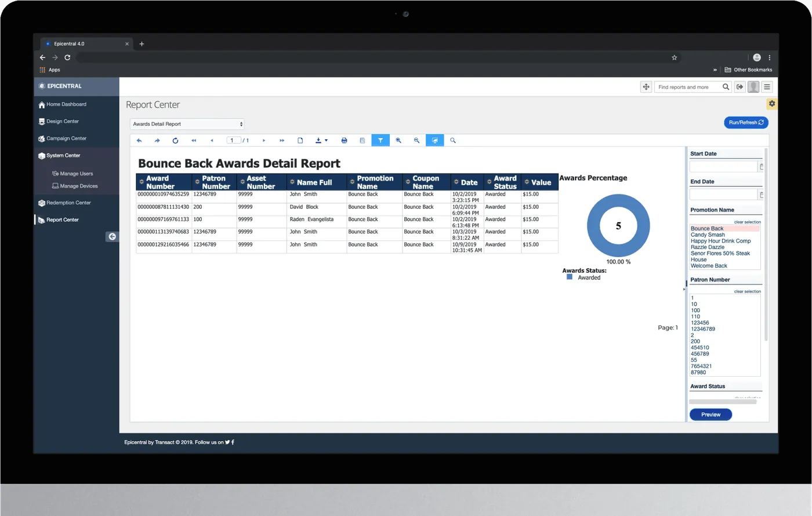
Task: Click the move arrows icon in header
Action: tap(646, 87)
